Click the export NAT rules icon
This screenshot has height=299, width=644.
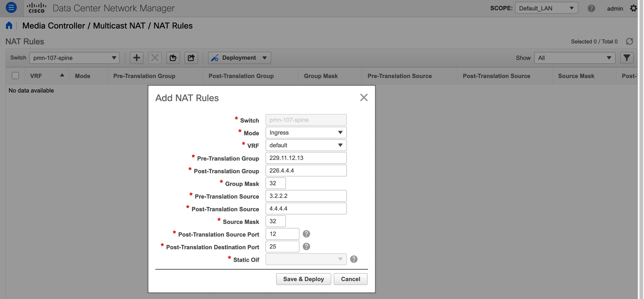(191, 58)
